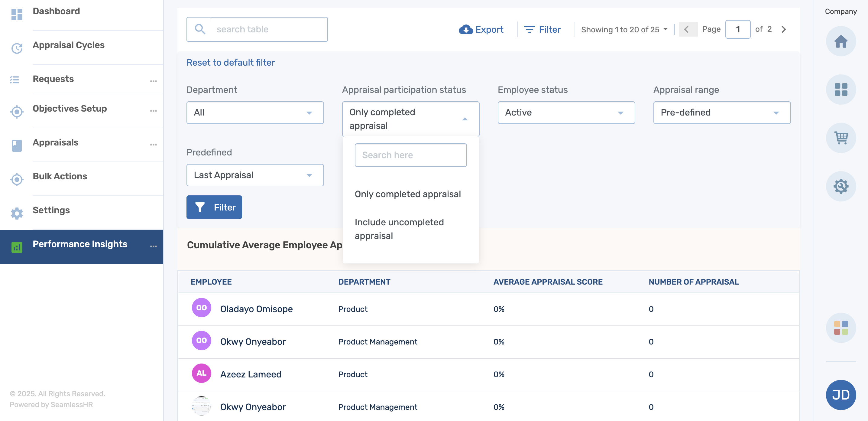Open the Last Appraisal predefined dropdown

pos(255,175)
